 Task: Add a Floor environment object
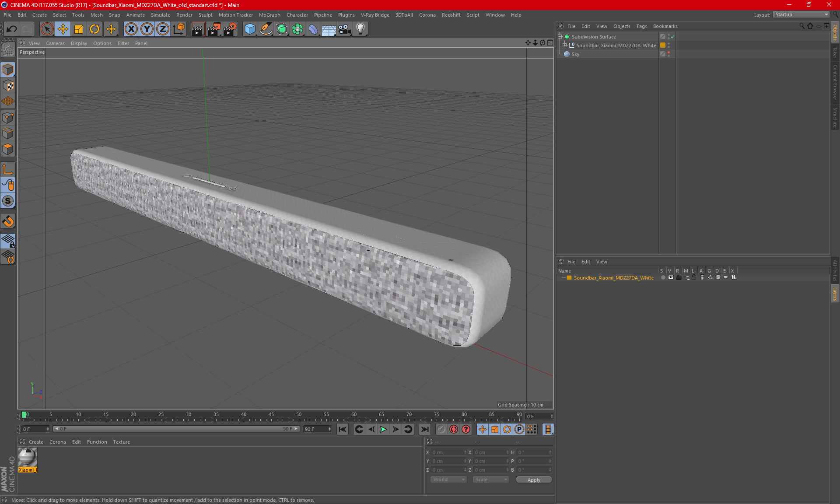(x=329, y=29)
